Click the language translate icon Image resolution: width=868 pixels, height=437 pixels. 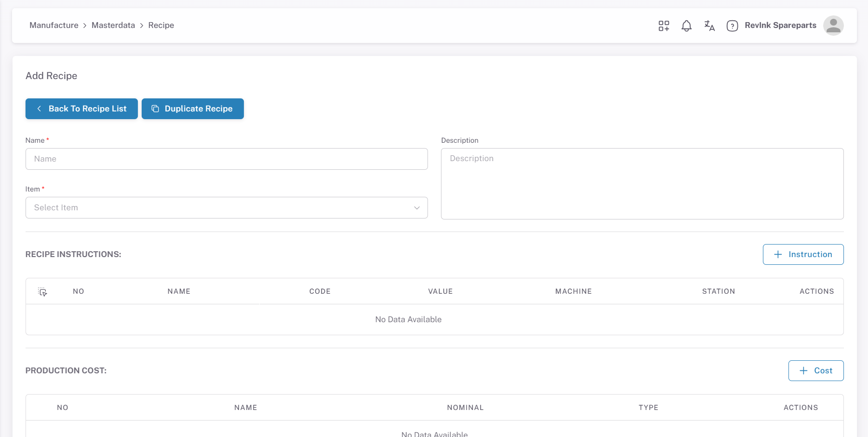(x=709, y=26)
